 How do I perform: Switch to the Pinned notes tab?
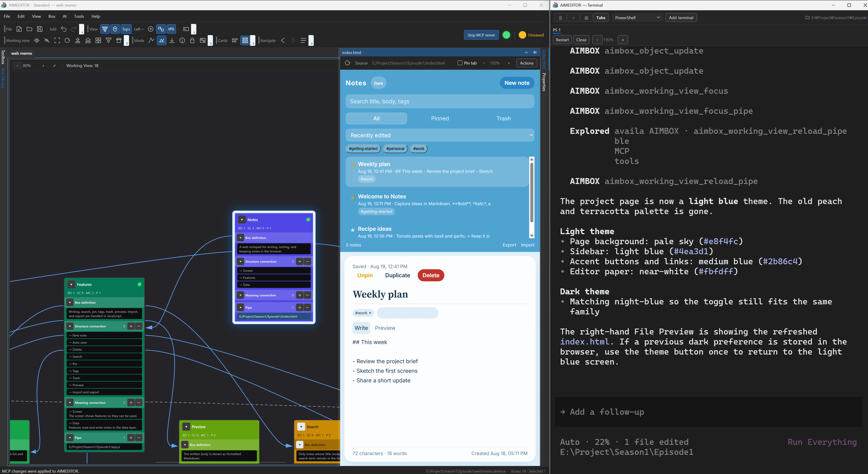pos(440,118)
